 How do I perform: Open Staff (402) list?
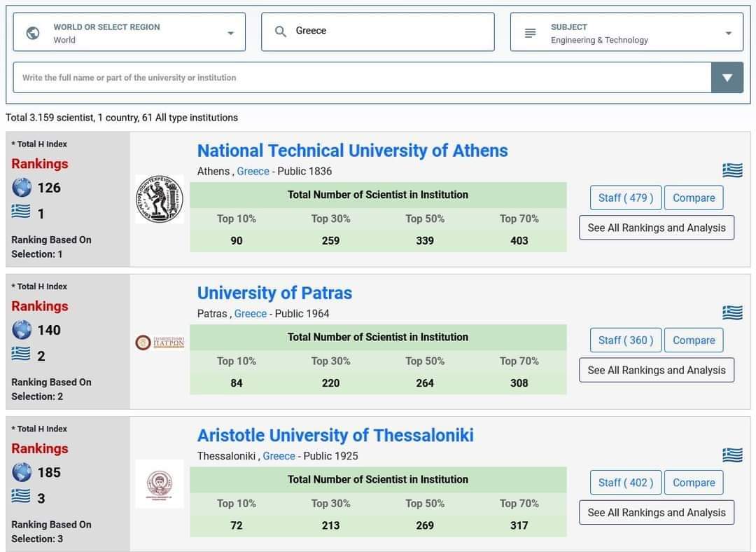(626, 483)
